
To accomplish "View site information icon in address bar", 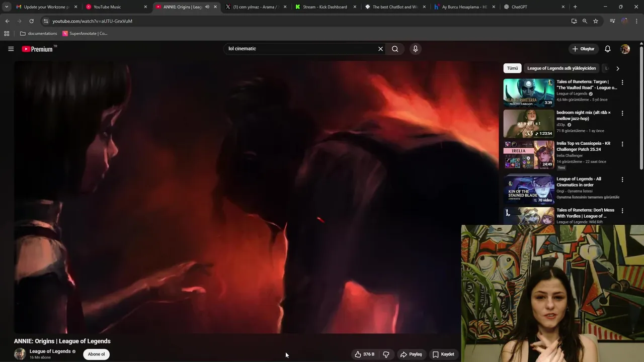I will 46,21.
